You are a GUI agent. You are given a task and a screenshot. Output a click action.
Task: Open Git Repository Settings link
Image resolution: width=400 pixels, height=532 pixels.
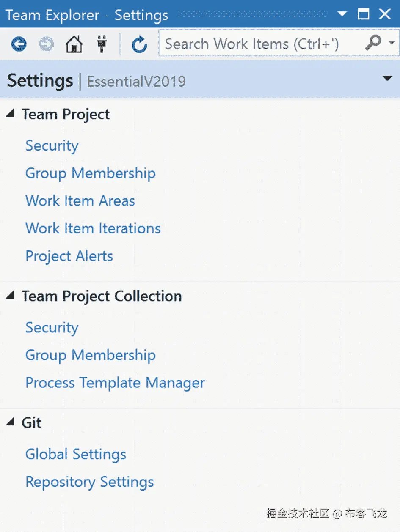[90, 482]
